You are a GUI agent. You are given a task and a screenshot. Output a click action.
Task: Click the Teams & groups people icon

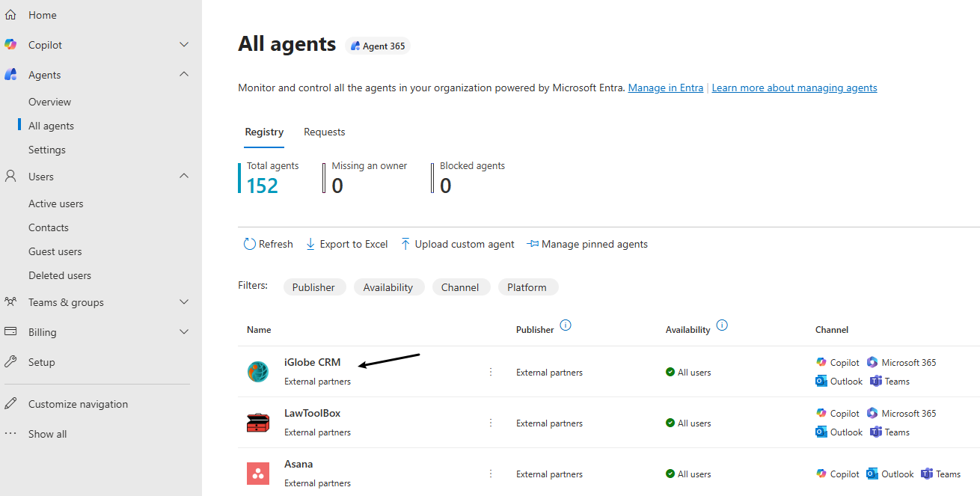[10, 302]
